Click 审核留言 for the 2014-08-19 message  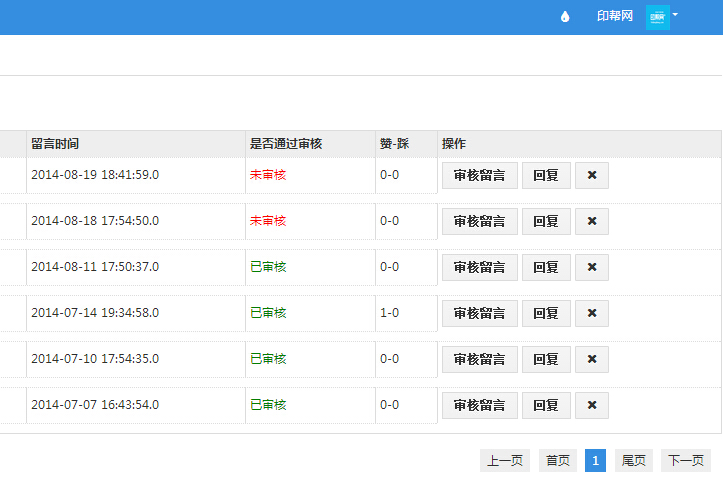click(479, 175)
